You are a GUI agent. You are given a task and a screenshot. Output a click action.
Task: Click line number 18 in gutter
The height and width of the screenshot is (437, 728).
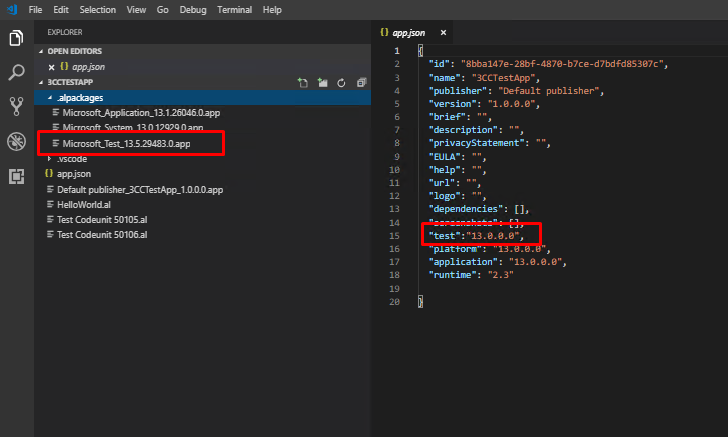tap(394, 275)
